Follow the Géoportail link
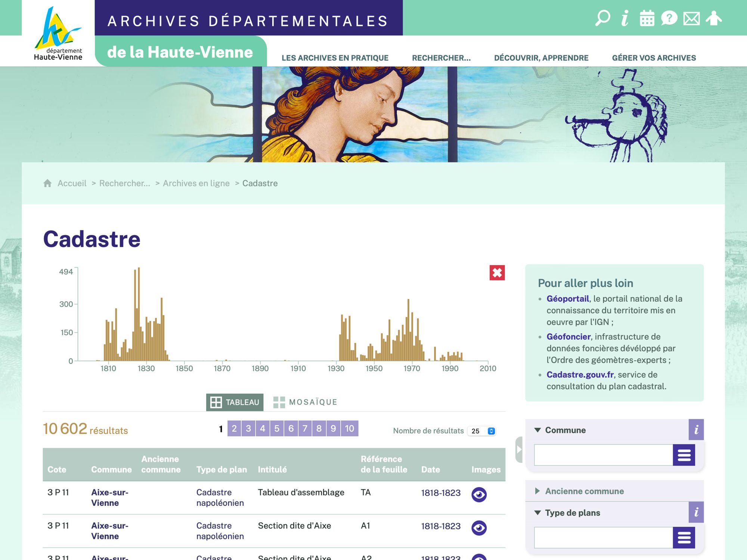Screen dimensions: 747x560 567,299
